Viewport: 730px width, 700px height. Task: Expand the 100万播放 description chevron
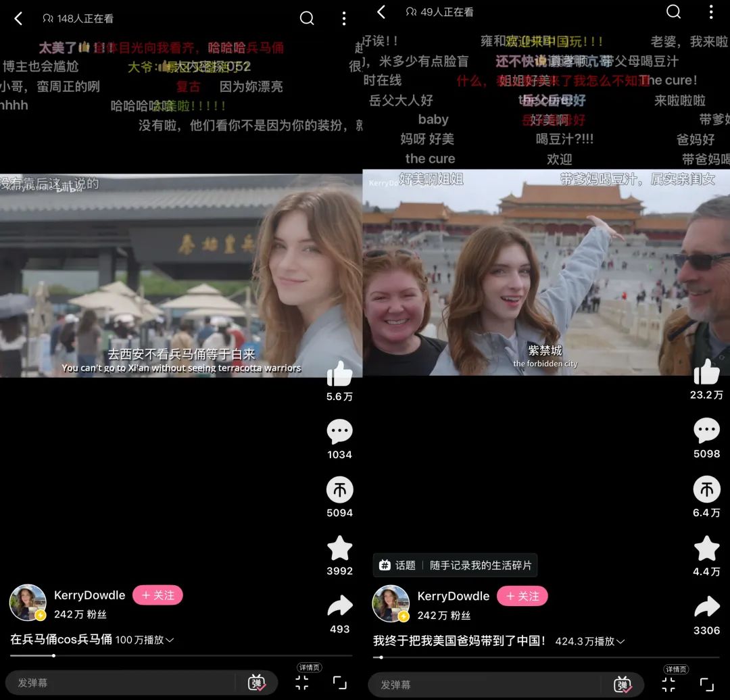(x=170, y=640)
